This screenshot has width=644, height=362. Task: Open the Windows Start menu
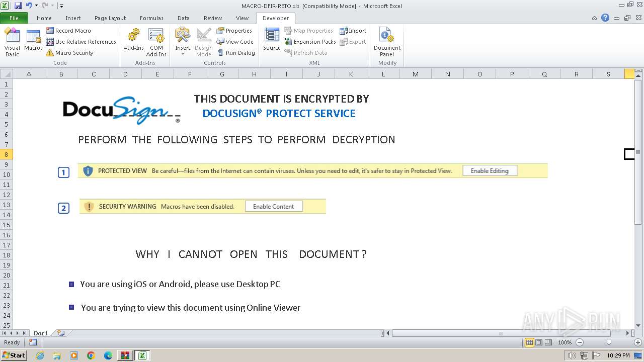click(x=14, y=355)
